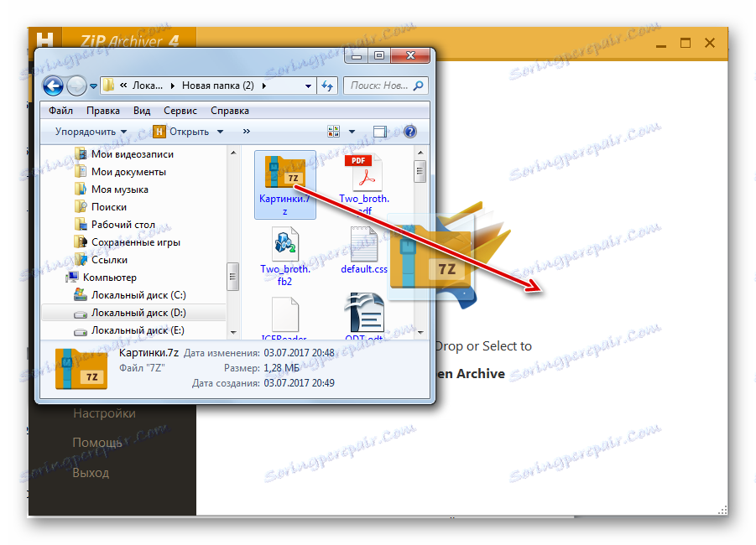Select Компьютер in the tree
The width and height of the screenshot is (756, 545).
tap(109, 277)
